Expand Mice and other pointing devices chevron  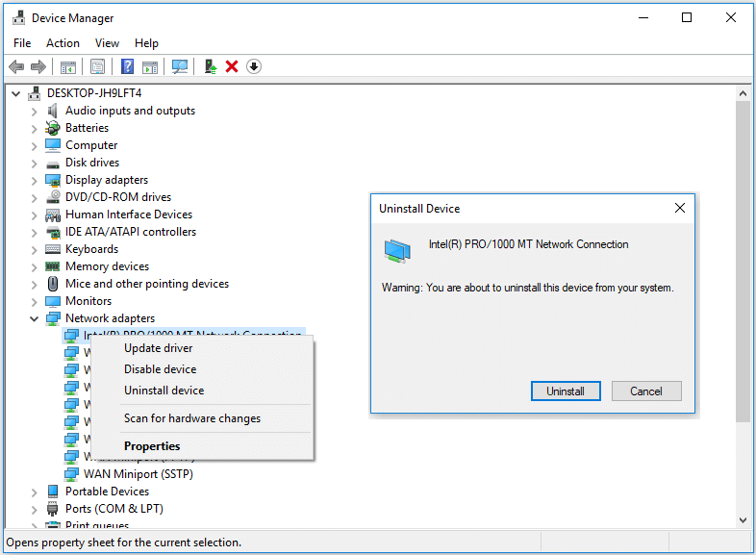click(34, 285)
